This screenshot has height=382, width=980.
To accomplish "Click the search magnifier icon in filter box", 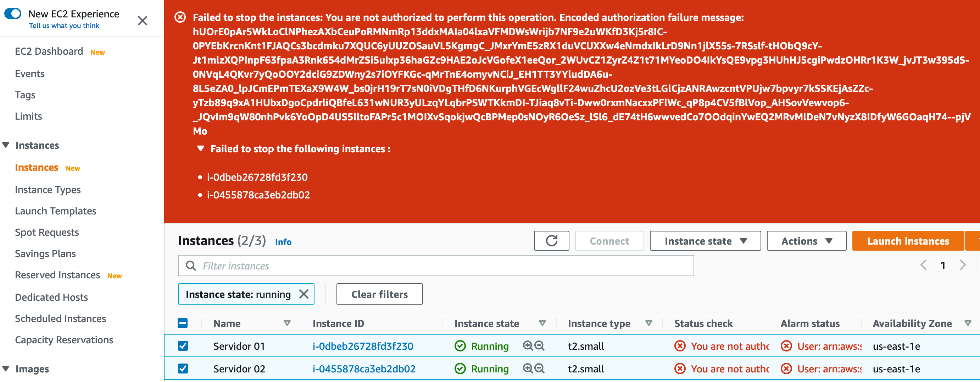I will point(191,266).
